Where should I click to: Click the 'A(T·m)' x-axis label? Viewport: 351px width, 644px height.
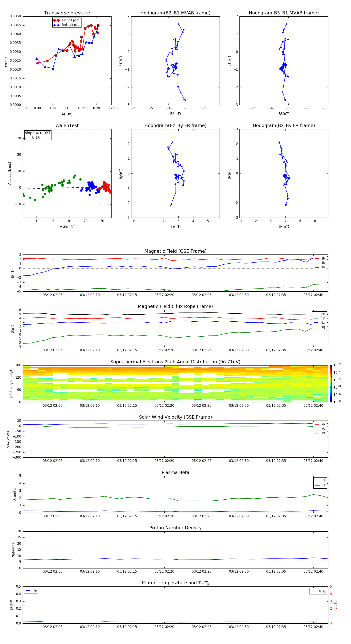(x=67, y=114)
